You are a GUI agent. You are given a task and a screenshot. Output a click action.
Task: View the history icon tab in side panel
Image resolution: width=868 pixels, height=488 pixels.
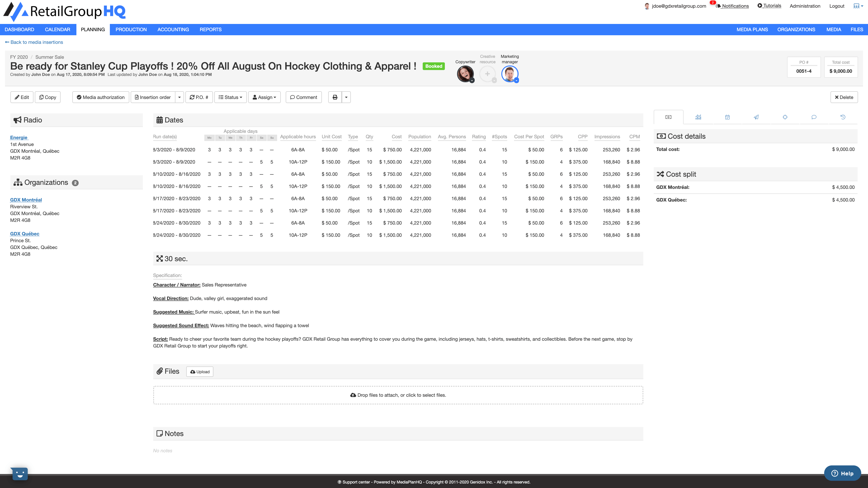pyautogui.click(x=843, y=117)
